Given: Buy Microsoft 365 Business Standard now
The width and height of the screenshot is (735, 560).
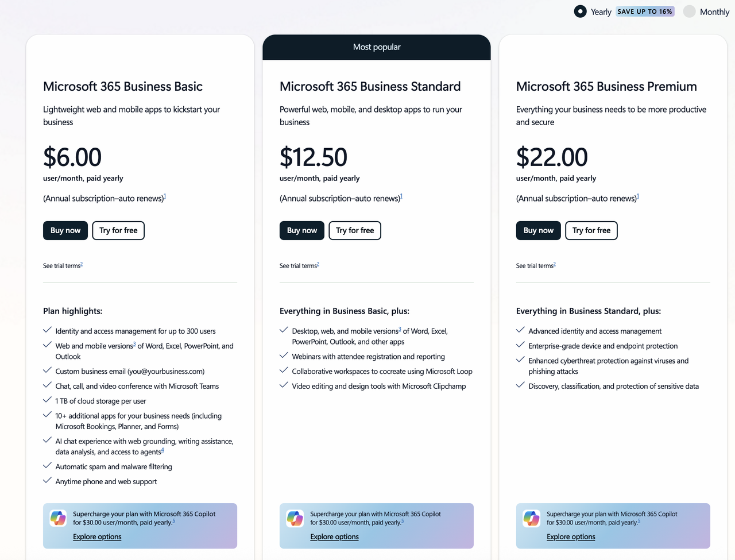Looking at the screenshot, I should tap(302, 230).
